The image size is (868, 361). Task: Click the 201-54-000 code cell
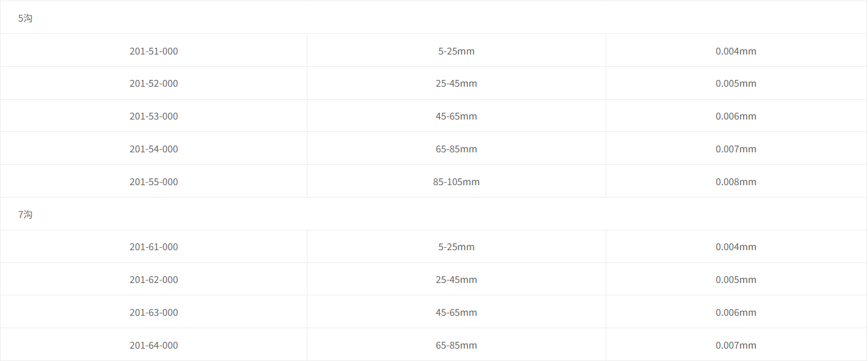tap(153, 149)
